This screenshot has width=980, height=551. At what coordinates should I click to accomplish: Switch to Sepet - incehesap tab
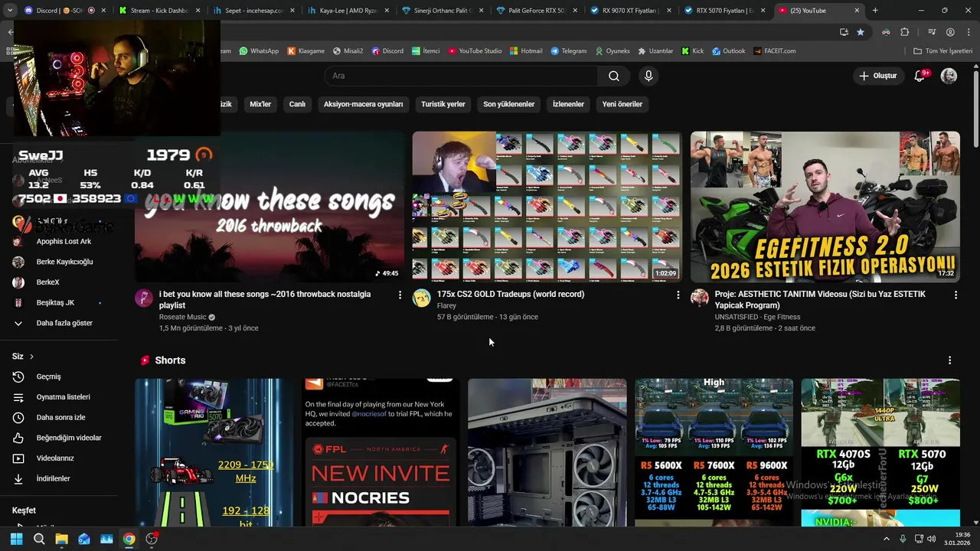tap(253, 11)
